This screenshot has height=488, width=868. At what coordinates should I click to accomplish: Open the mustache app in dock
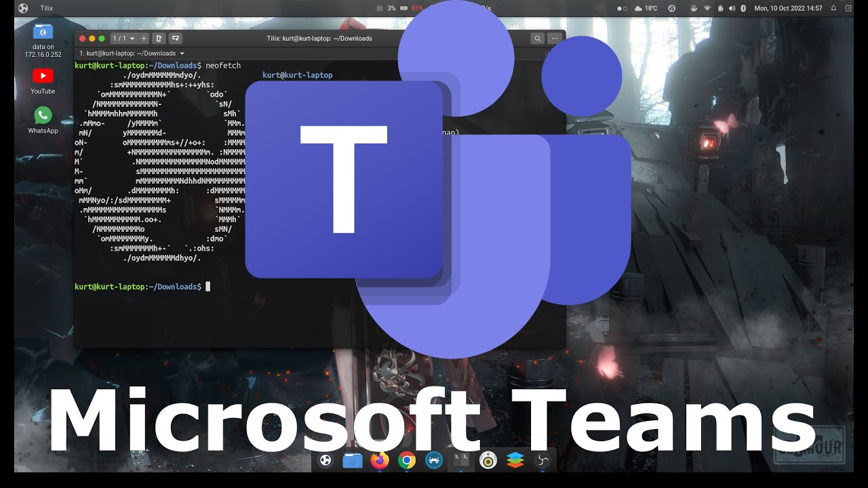tap(434, 461)
